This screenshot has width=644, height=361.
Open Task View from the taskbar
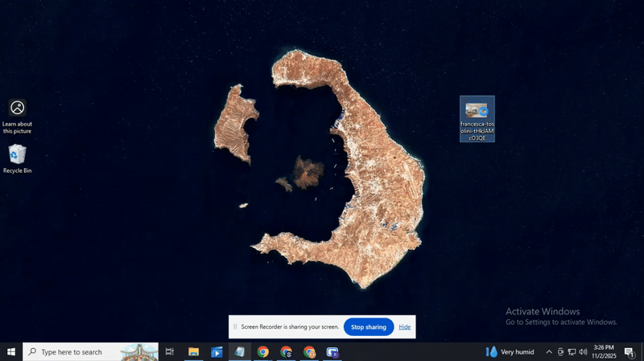click(170, 352)
